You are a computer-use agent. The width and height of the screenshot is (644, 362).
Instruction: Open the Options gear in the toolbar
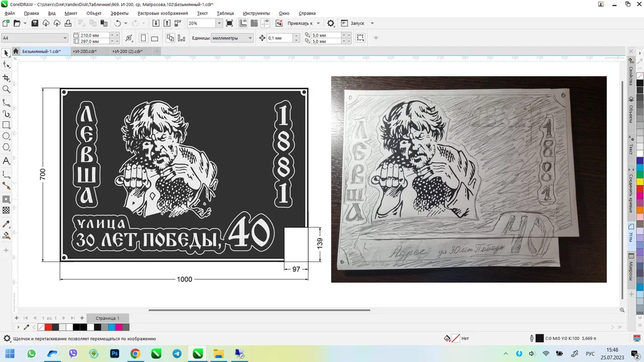click(331, 24)
